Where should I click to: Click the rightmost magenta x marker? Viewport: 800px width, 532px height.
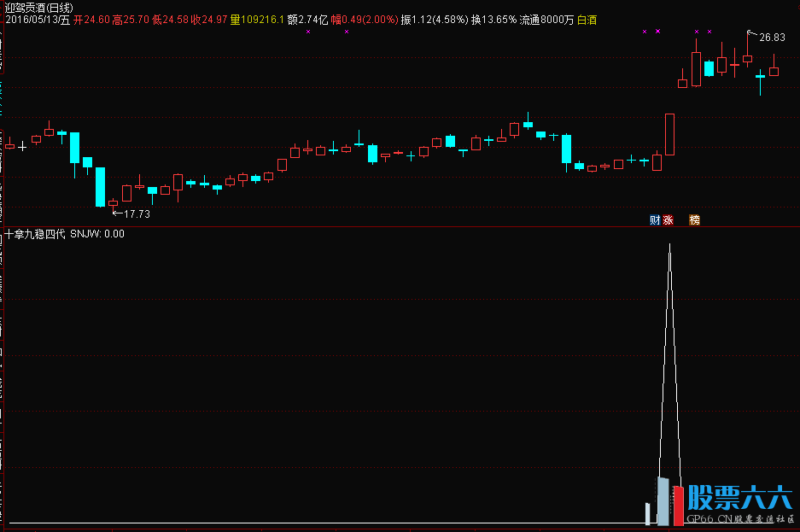tap(709, 32)
